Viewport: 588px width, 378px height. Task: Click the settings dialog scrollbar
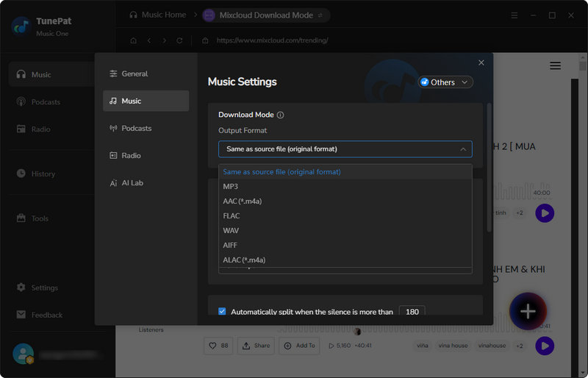489,168
